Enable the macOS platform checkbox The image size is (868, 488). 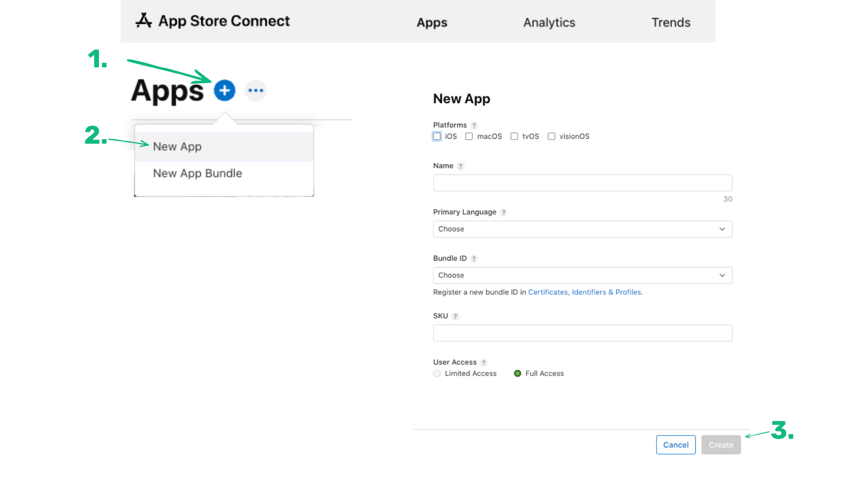pos(469,136)
